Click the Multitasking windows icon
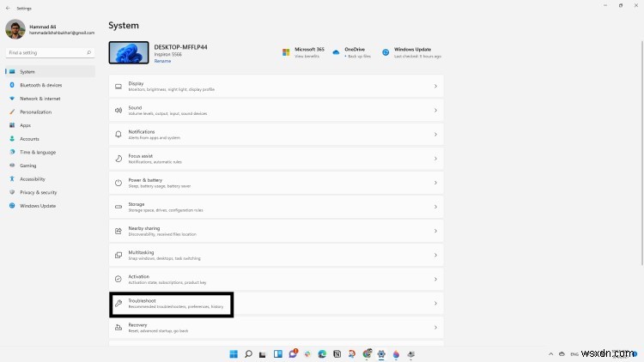Image resolution: width=644 pixels, height=362 pixels. (118, 255)
